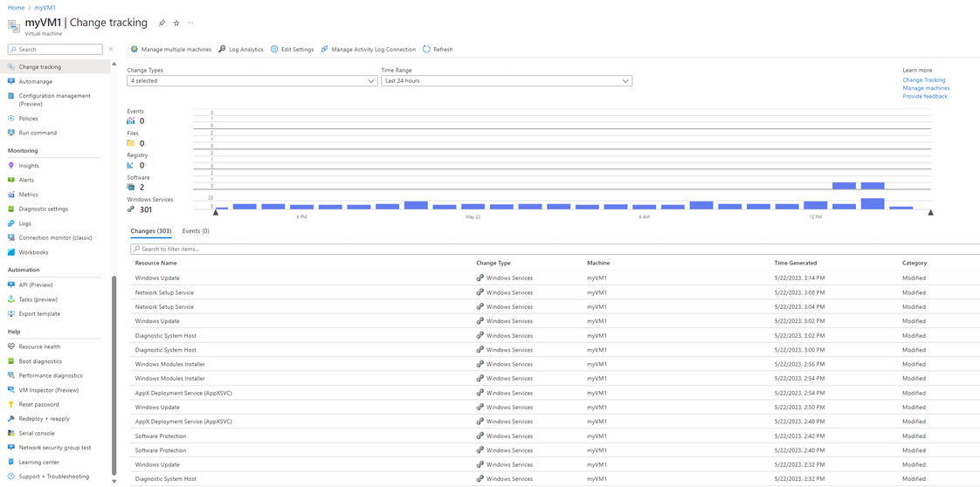Screen dimensions: 980x487
Task: Sort by Category column header
Action: (914, 263)
